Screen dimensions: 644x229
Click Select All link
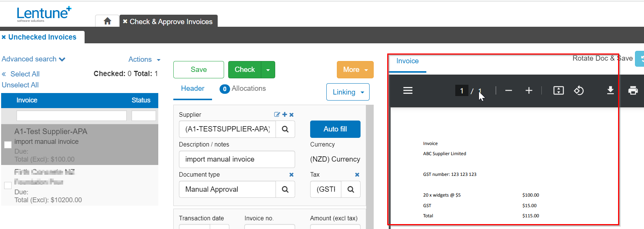[25, 74]
